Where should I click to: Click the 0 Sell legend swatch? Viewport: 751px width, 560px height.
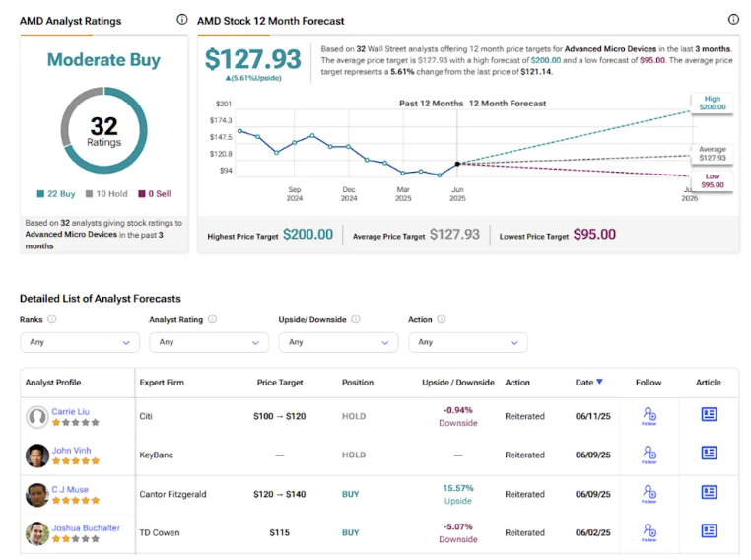point(142,194)
